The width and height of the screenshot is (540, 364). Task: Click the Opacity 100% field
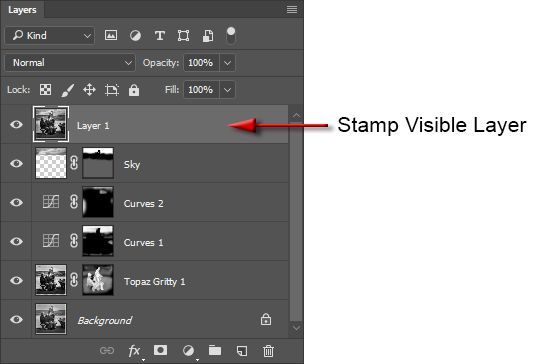(x=201, y=63)
